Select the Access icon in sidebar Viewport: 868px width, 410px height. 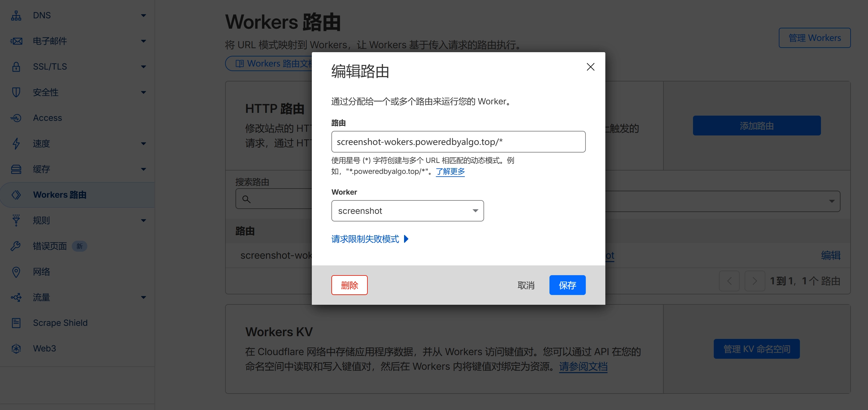tap(16, 118)
